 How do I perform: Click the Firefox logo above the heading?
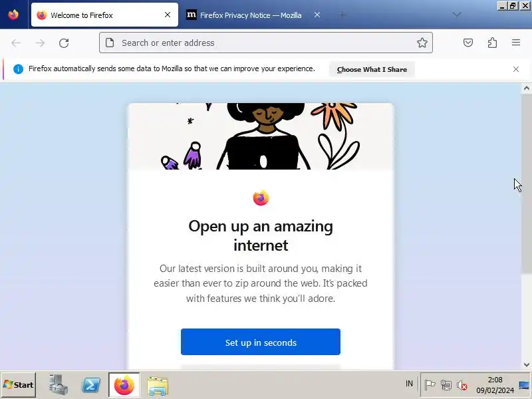[261, 198]
